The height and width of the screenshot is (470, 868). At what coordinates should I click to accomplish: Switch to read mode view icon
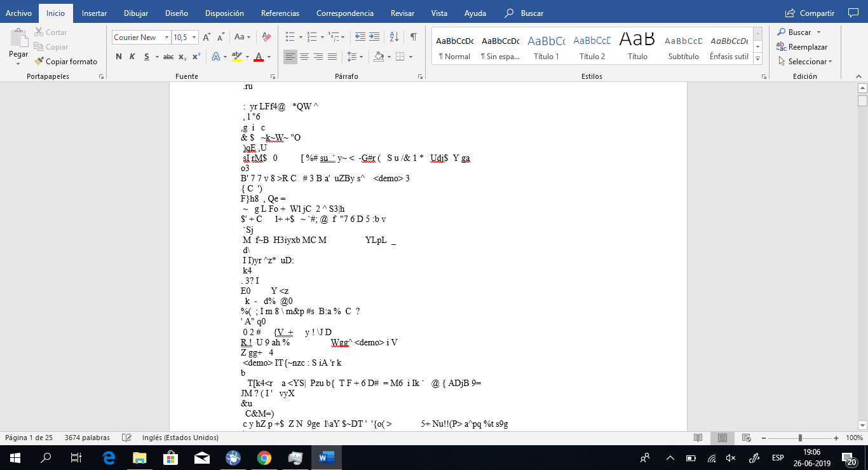tap(698, 438)
